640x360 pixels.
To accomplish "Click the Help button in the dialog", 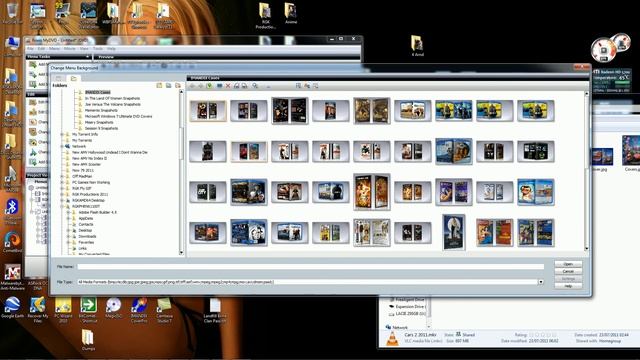I will click(568, 286).
